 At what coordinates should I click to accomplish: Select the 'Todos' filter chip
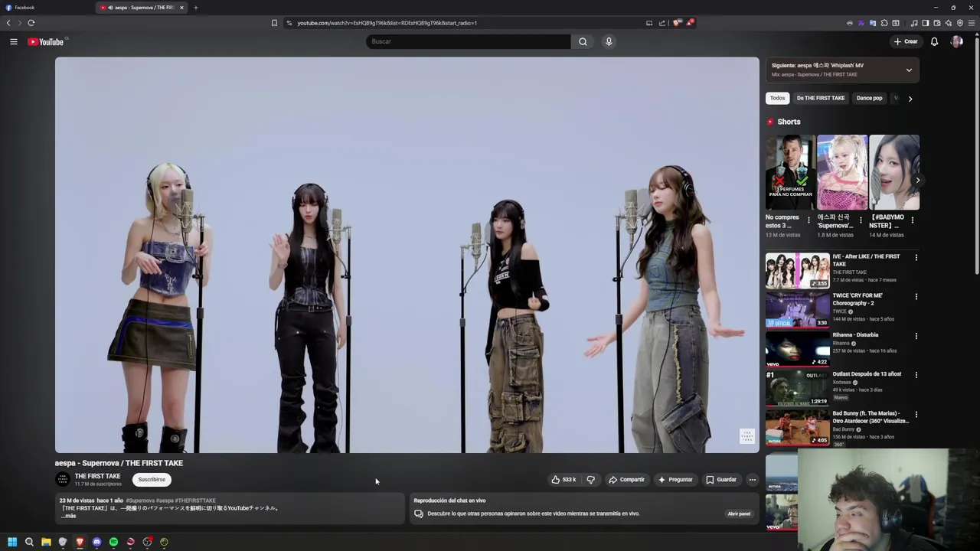click(x=777, y=98)
